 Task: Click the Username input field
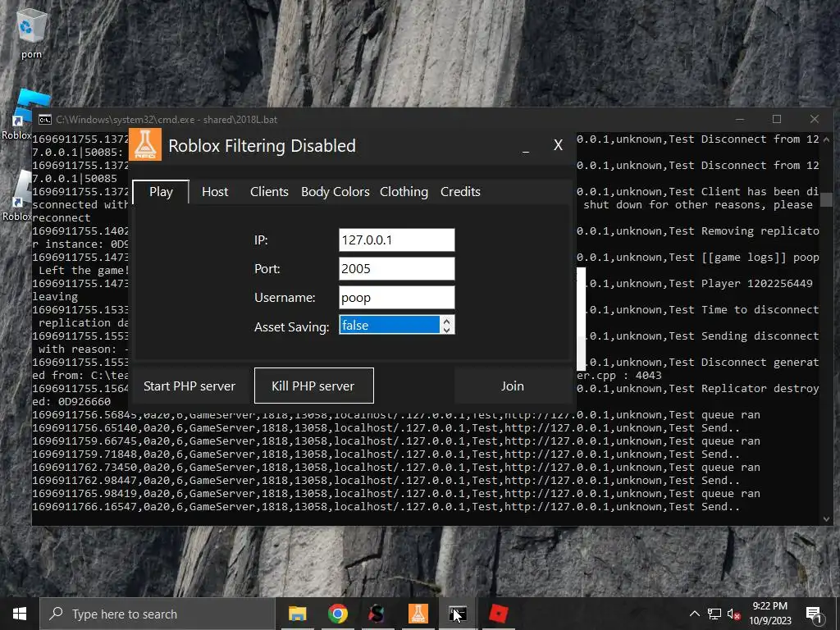(x=397, y=298)
